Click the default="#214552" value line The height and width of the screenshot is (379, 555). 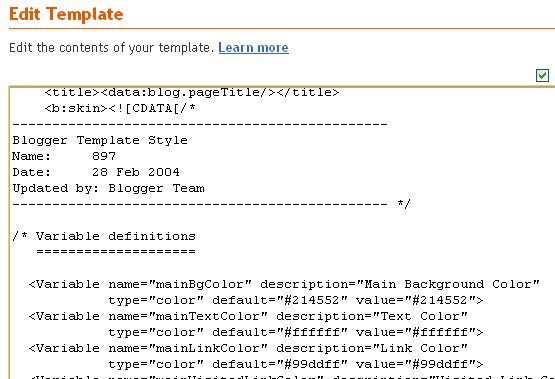[296, 300]
